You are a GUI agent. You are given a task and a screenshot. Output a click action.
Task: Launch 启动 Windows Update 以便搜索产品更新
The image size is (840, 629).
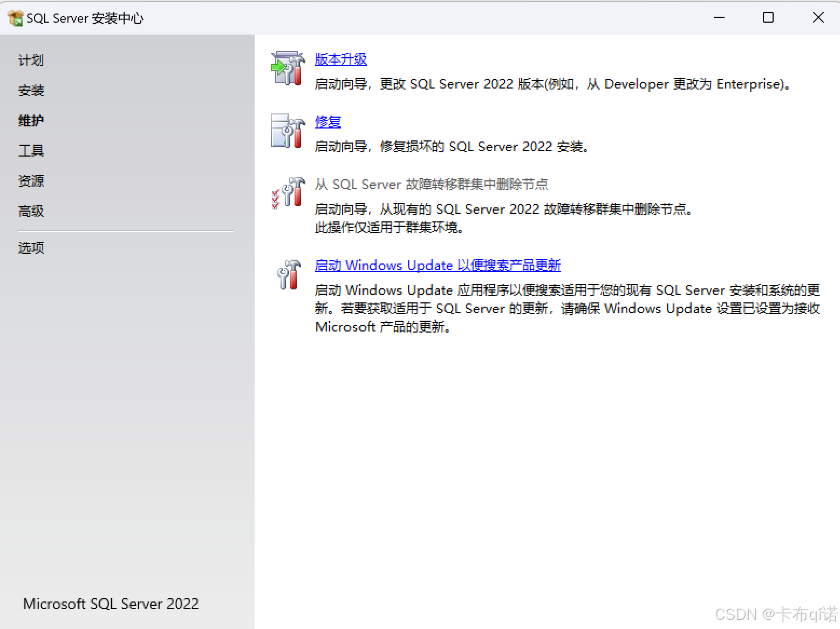pos(438,265)
